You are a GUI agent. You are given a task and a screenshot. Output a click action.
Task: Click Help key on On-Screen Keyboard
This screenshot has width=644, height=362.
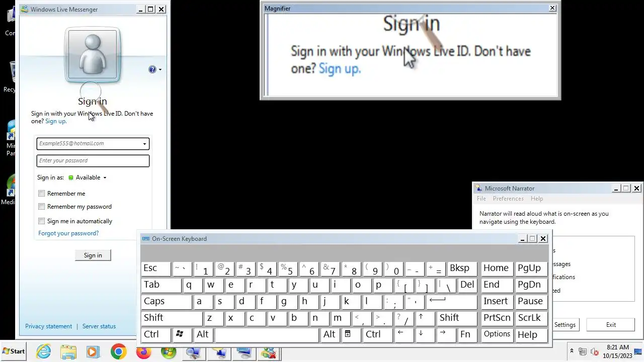[x=531, y=334]
